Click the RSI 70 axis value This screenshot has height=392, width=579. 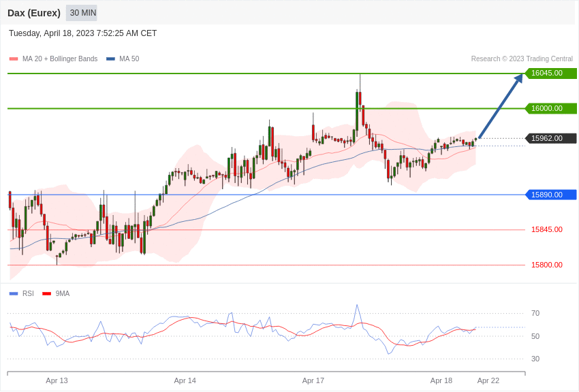click(535, 314)
